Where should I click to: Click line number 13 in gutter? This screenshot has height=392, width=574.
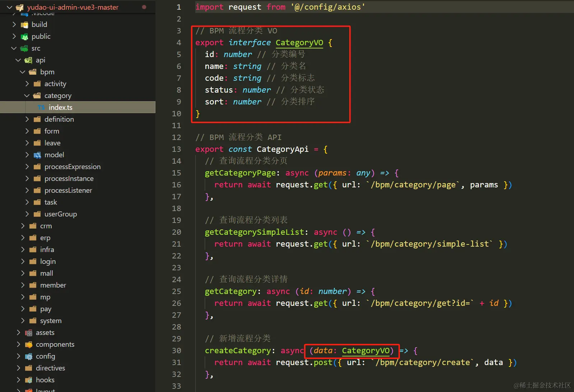click(x=177, y=149)
